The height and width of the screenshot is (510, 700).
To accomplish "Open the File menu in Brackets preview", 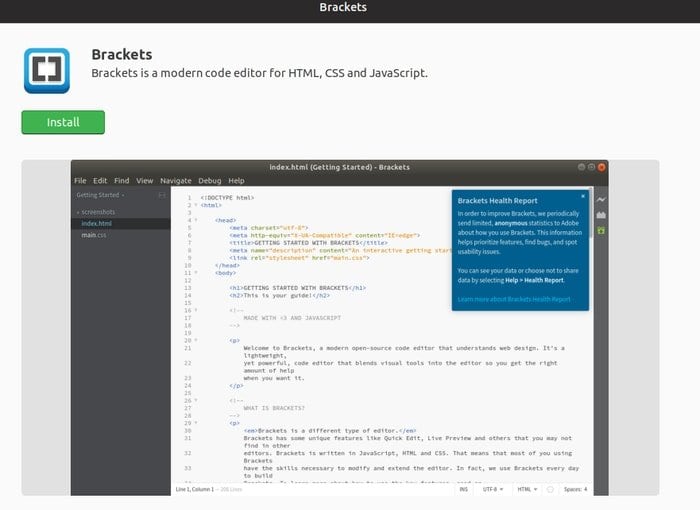I will (x=80, y=180).
